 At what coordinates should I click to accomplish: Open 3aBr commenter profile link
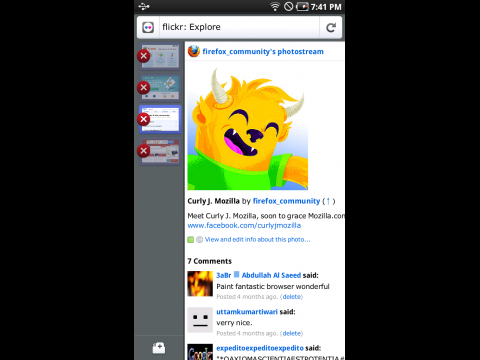224,275
